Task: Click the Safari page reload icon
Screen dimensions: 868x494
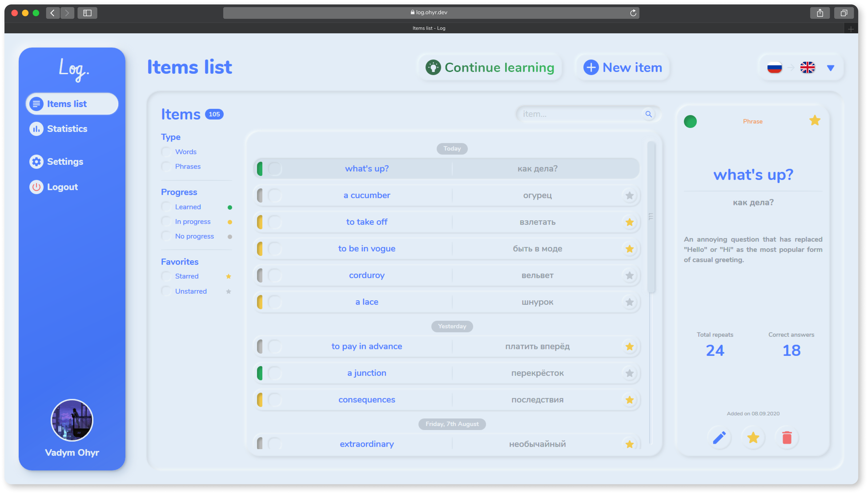Action: click(x=633, y=13)
